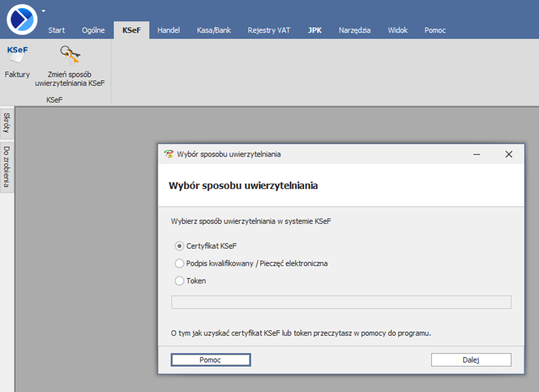Close the Wybór sposobu uwierzytelniania dialog
Viewport: 539px width, 392px height.
[x=509, y=154]
